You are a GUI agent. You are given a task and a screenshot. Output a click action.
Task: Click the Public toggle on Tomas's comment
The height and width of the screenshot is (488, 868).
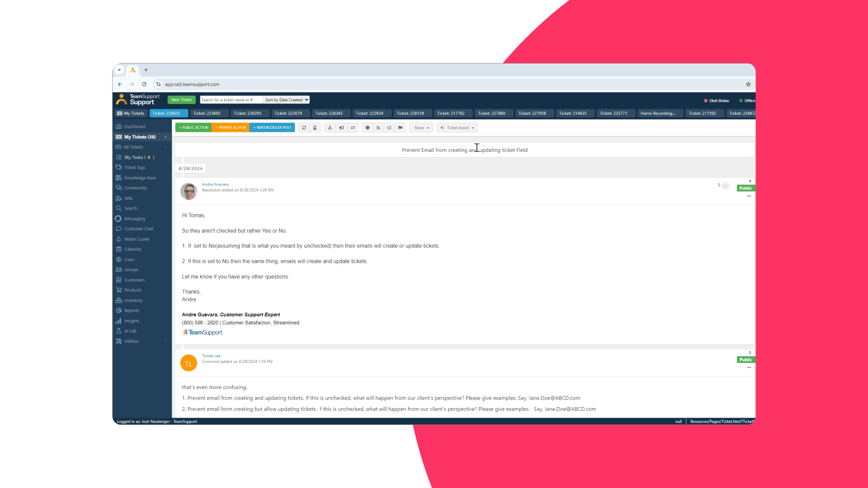pos(746,359)
